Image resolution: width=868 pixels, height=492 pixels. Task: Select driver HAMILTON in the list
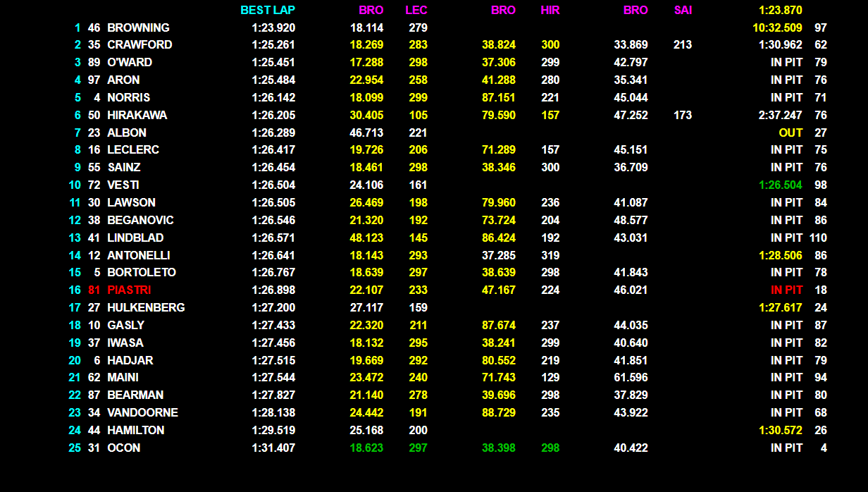coord(135,430)
